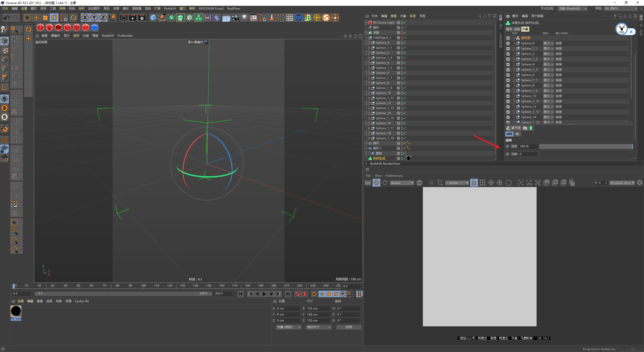
Task: Open Beauty AOV dropdown
Action: pos(402,183)
